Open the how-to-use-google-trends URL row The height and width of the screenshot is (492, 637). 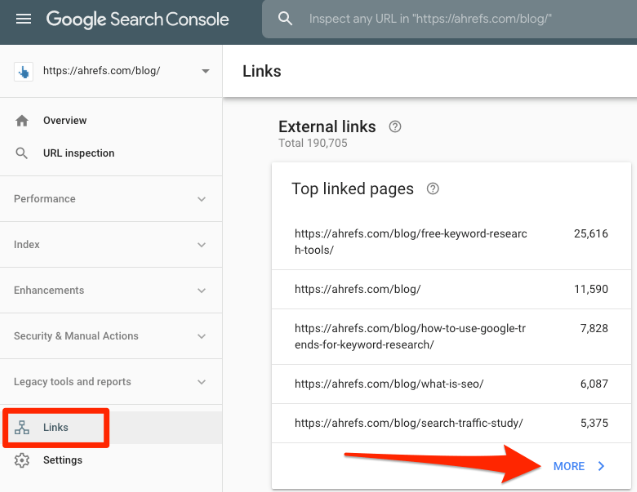[x=451, y=337]
